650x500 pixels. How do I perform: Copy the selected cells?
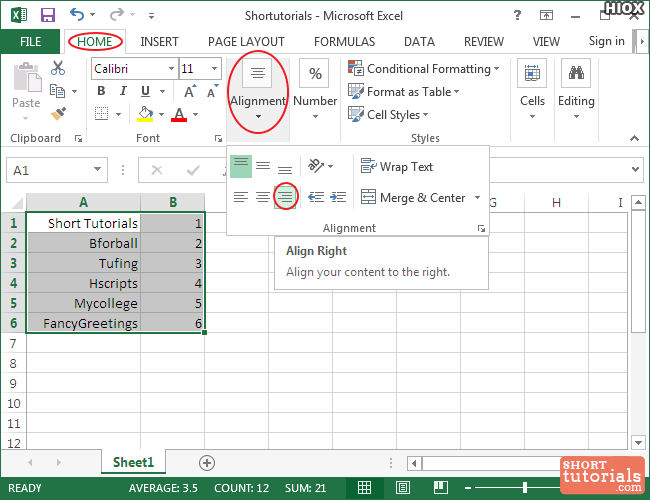tap(57, 91)
